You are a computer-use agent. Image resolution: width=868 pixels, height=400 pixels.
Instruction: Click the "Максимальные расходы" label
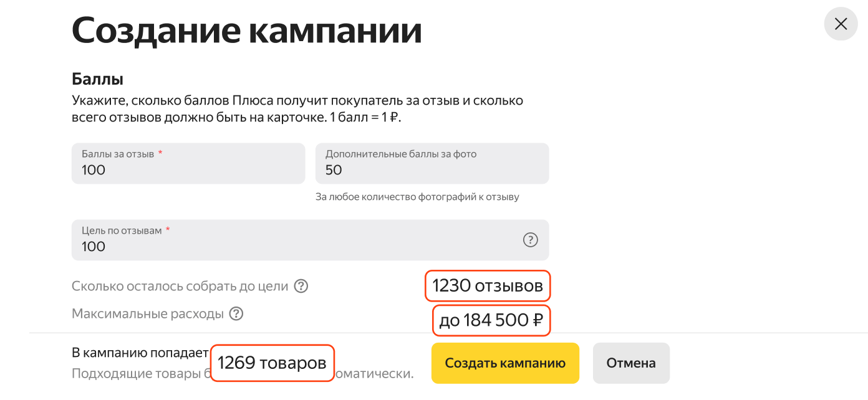pyautogui.click(x=148, y=314)
